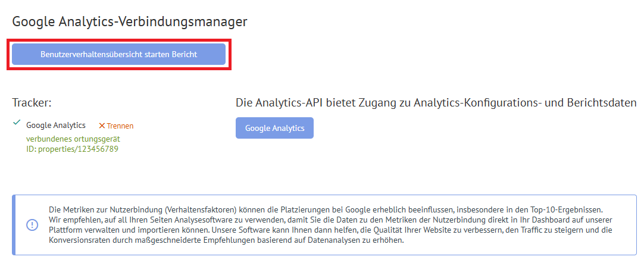Image resolution: width=644 pixels, height=266 pixels.
Task: Select the Google Analytics tracker label
Action: 56,126
